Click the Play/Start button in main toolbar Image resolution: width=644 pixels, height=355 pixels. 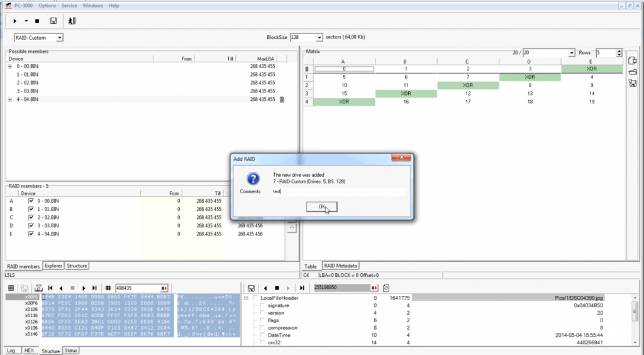pos(15,21)
